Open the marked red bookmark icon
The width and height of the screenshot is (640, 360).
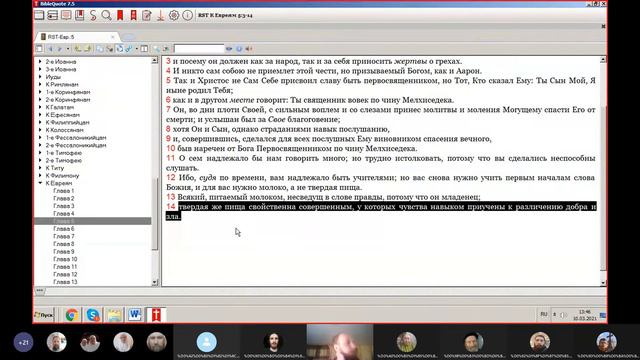point(133,16)
